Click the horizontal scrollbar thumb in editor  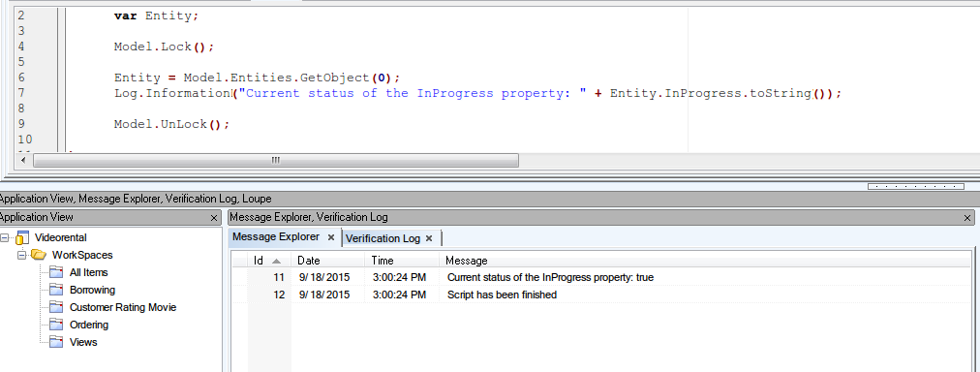coord(276,161)
